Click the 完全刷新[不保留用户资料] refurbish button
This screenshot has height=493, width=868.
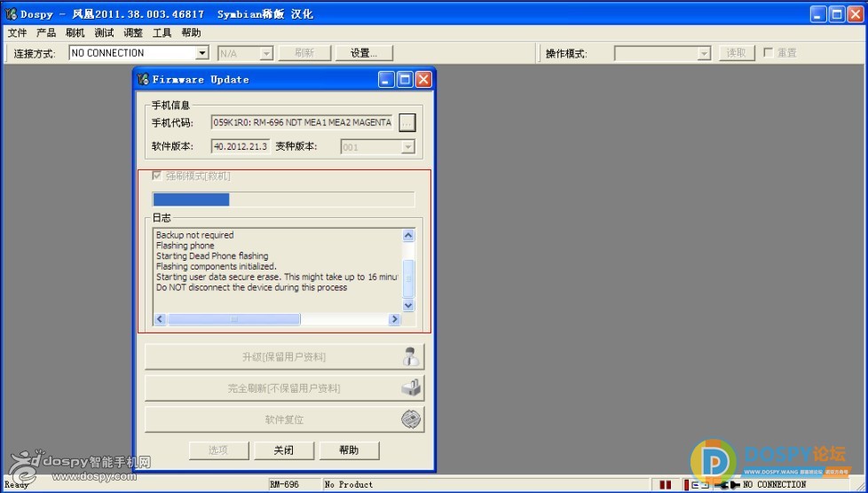click(x=285, y=388)
